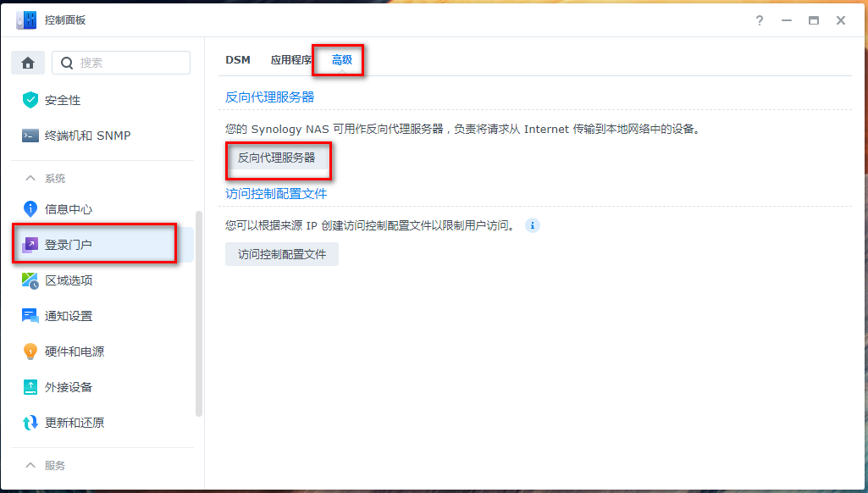
Task: Click the 访问控制配置文件 button
Action: (x=282, y=254)
